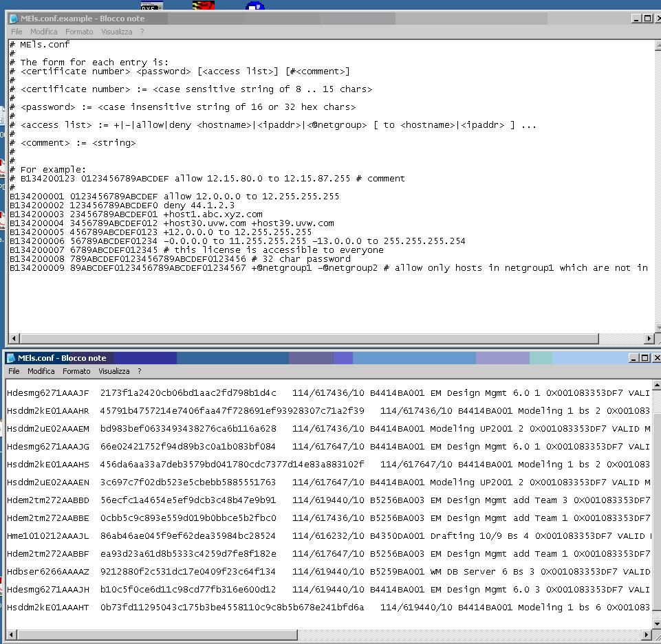
Task: Click Notepad icon in MEls.conf.example title bar
Action: point(14,19)
